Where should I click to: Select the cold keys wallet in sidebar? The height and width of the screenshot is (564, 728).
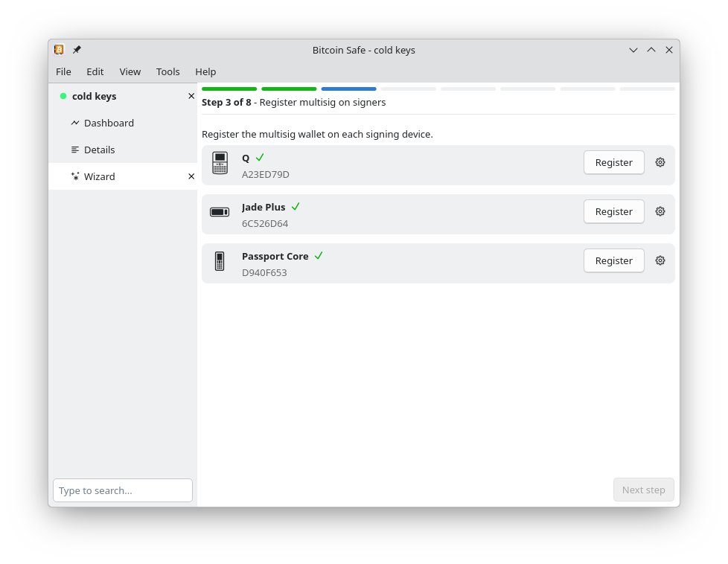pyautogui.click(x=123, y=96)
